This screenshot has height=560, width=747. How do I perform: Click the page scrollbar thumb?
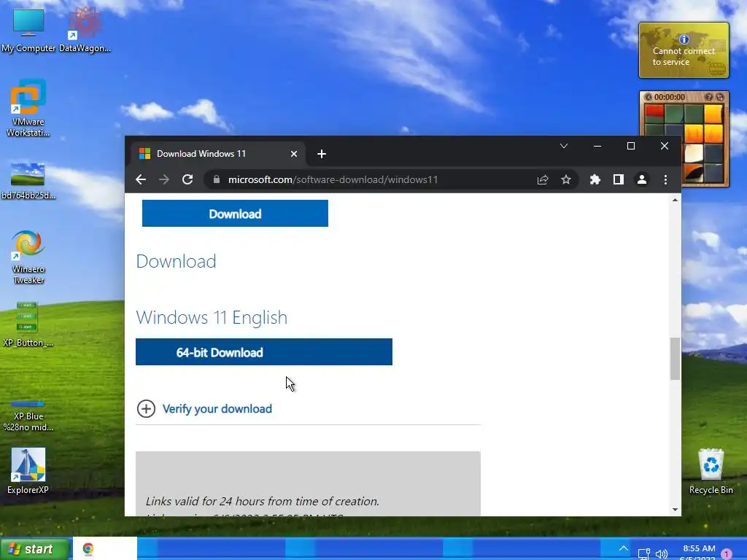pos(675,359)
